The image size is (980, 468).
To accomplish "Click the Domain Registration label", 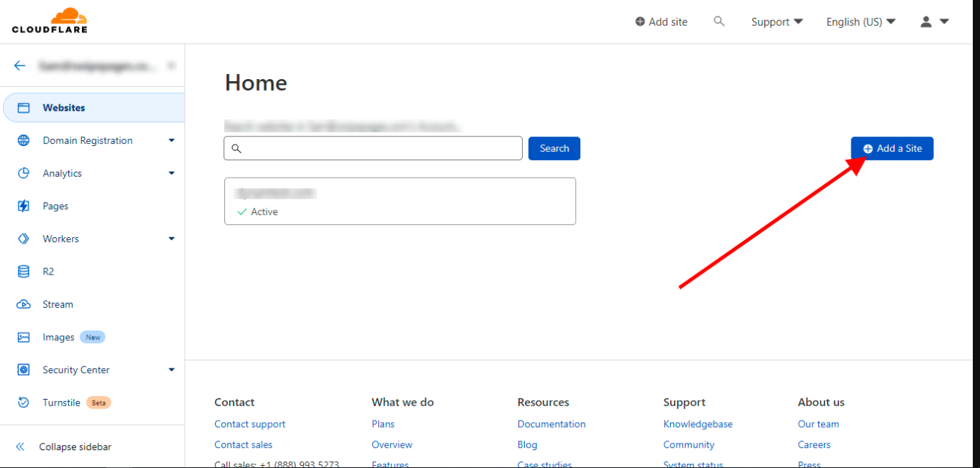I will coord(88,140).
